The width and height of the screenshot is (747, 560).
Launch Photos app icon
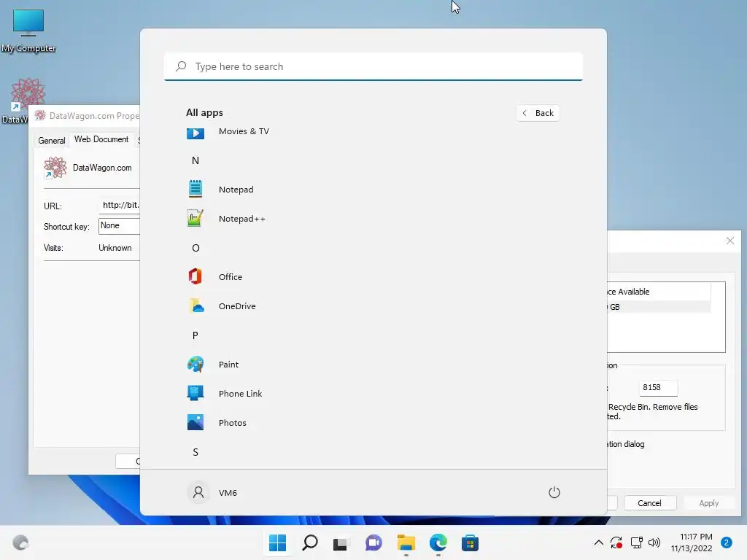tap(196, 422)
